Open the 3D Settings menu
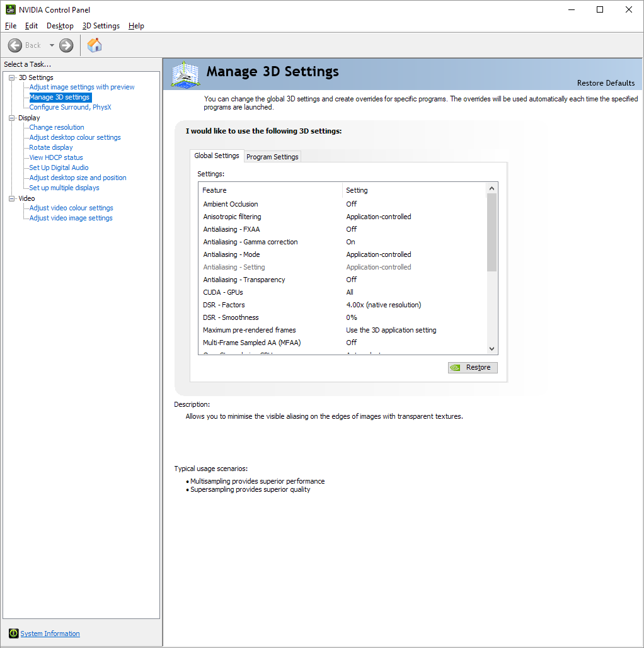 [101, 26]
